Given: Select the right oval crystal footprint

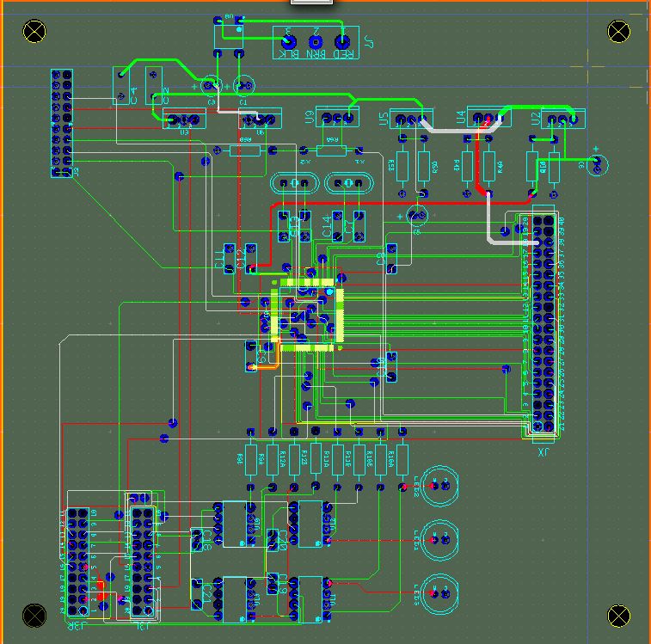Looking at the screenshot, I should tap(349, 183).
